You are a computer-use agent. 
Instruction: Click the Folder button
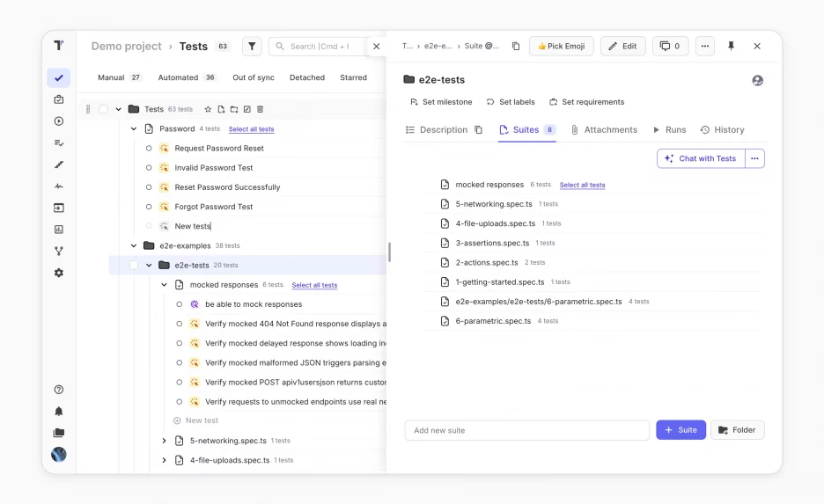pos(738,430)
